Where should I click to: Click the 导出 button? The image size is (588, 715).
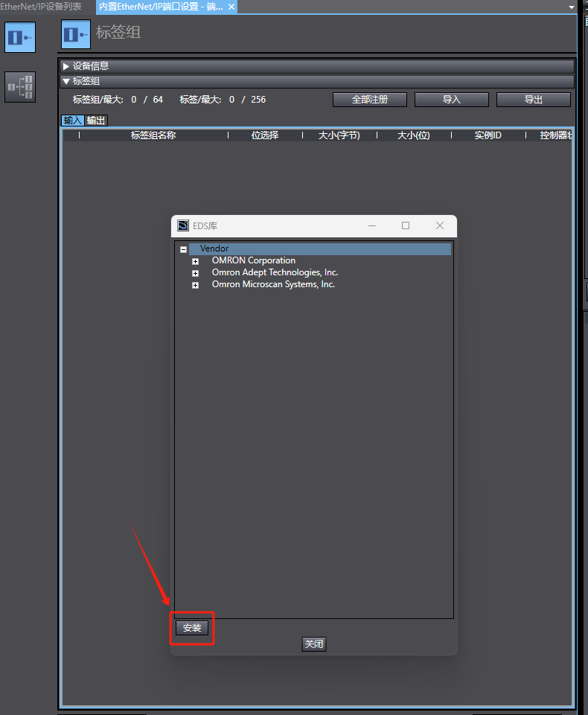[533, 100]
